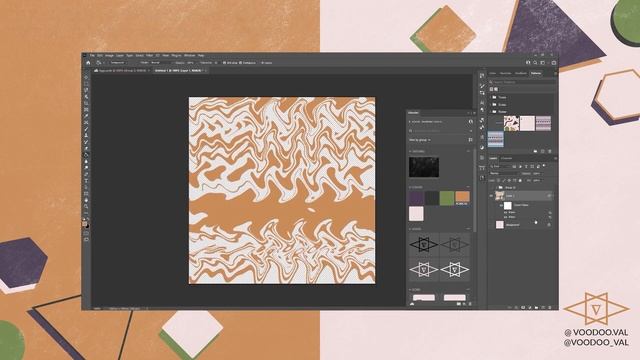
Task: Pick the green color in Libraries
Action: [x=447, y=198]
